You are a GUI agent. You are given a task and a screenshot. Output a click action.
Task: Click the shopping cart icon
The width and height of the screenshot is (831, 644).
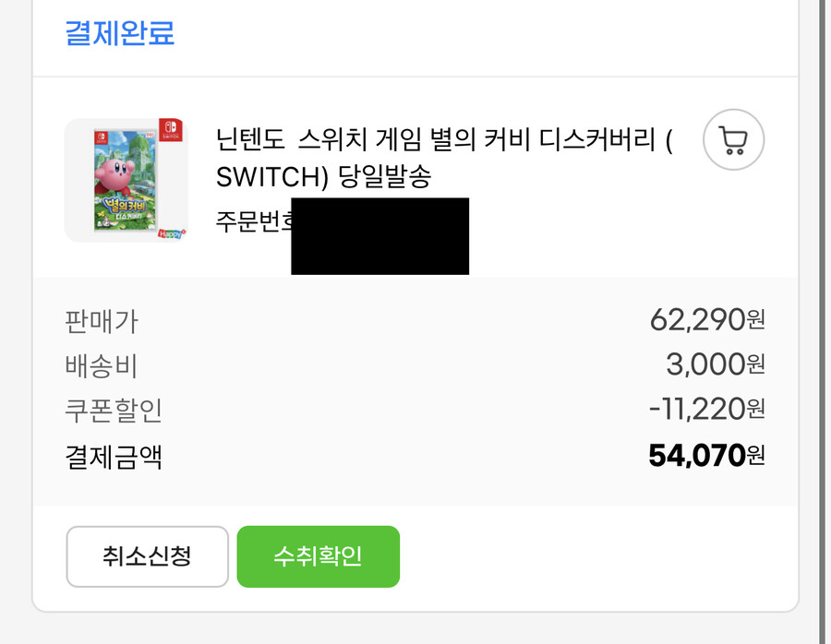(733, 140)
